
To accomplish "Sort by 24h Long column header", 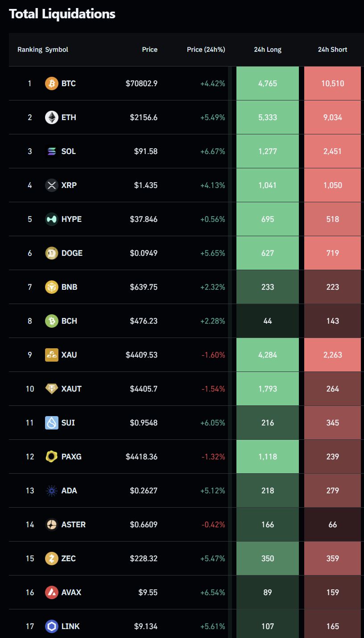I will pyautogui.click(x=268, y=50).
